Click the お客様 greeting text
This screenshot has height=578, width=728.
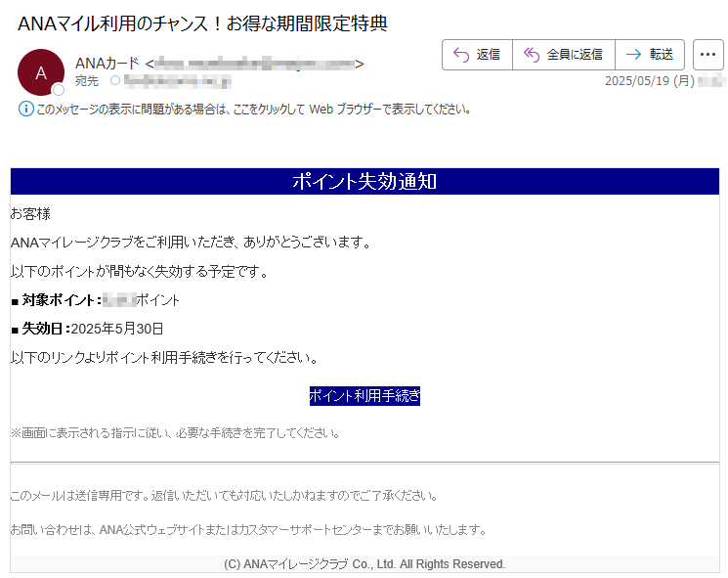[30, 214]
